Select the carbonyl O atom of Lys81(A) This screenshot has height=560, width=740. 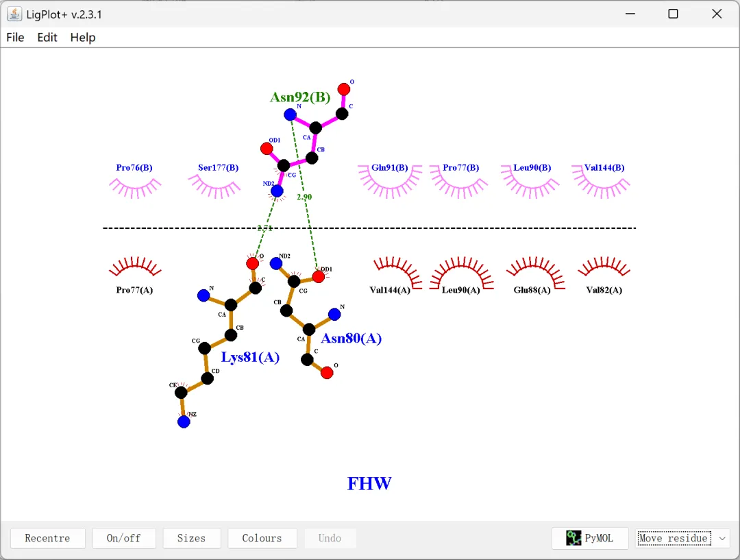coord(252,263)
